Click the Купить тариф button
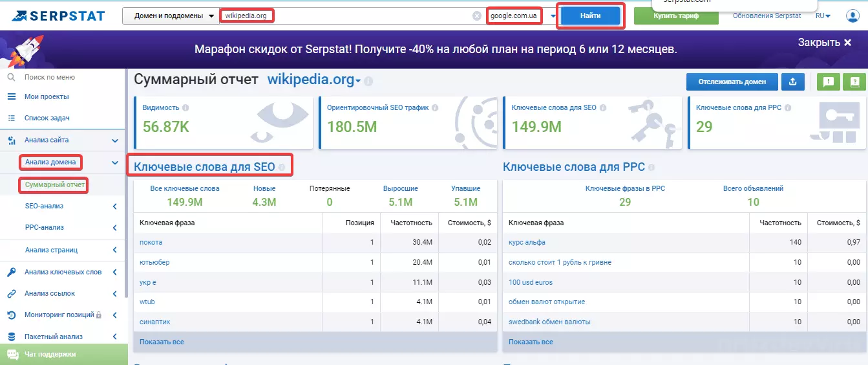 tap(676, 16)
